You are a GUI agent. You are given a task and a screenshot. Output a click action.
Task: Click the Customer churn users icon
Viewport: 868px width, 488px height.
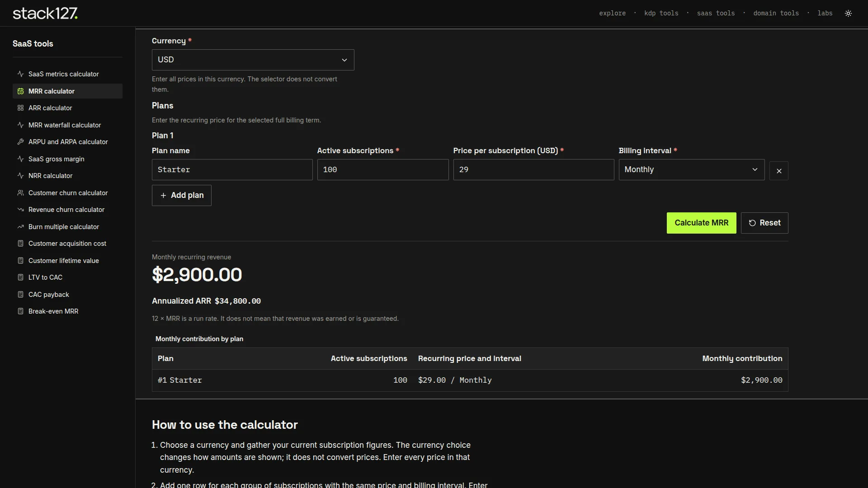[x=20, y=193]
